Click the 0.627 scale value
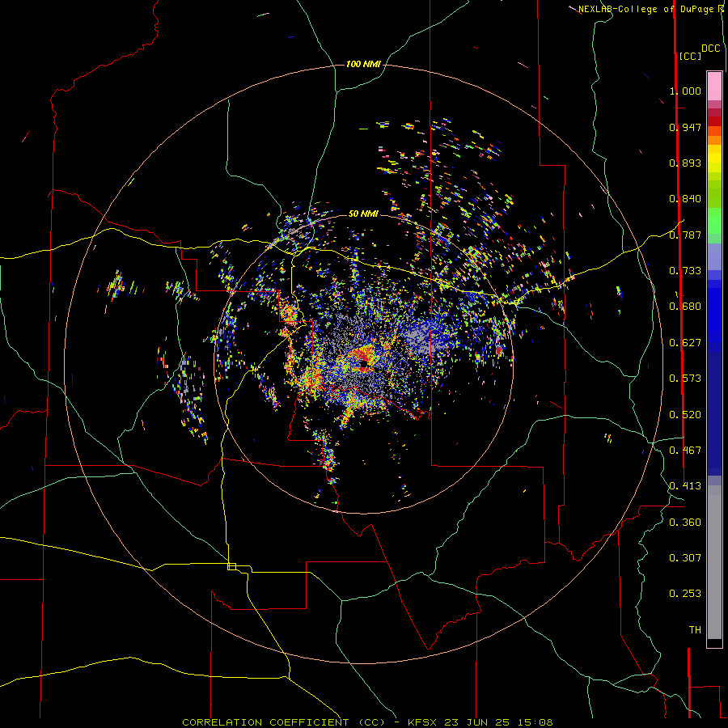The height and width of the screenshot is (728, 728). pyautogui.click(x=685, y=343)
